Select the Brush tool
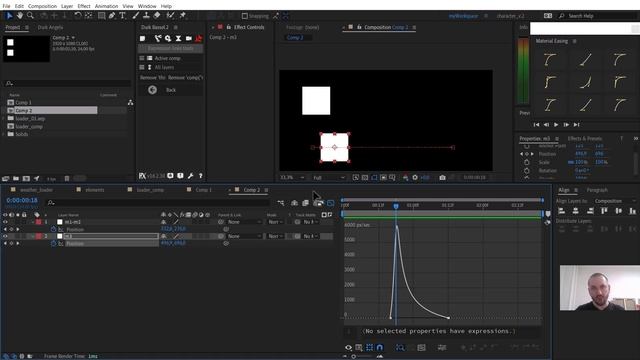Screen dimensions: 640x360 136,16
